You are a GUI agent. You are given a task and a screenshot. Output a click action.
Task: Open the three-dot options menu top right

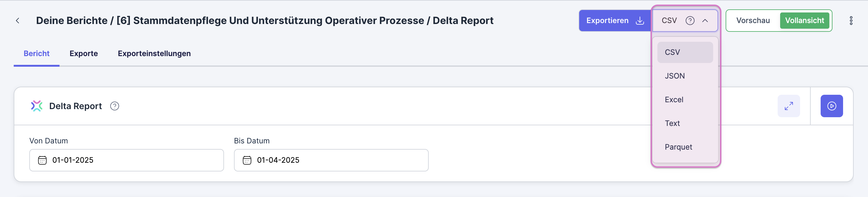pos(851,21)
